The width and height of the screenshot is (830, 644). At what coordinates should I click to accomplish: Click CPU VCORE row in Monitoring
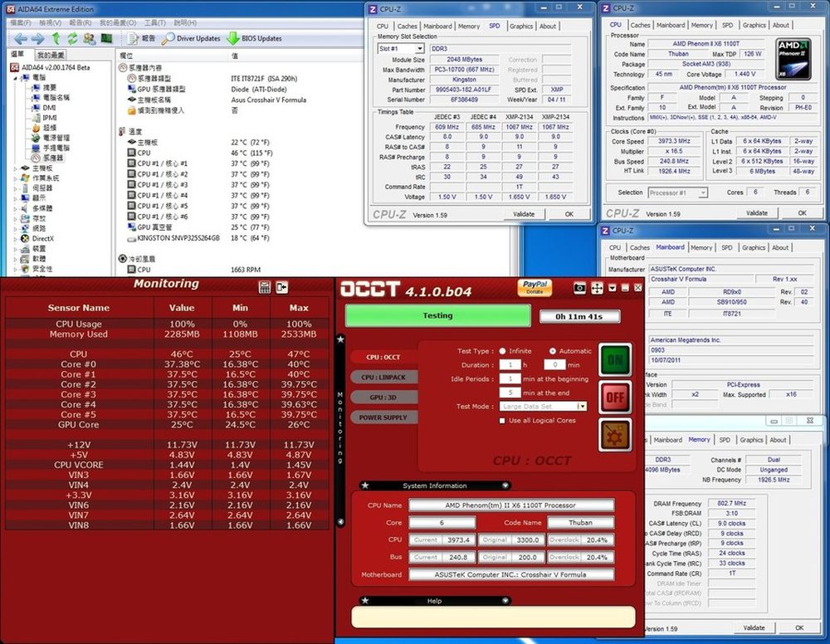tap(167, 465)
